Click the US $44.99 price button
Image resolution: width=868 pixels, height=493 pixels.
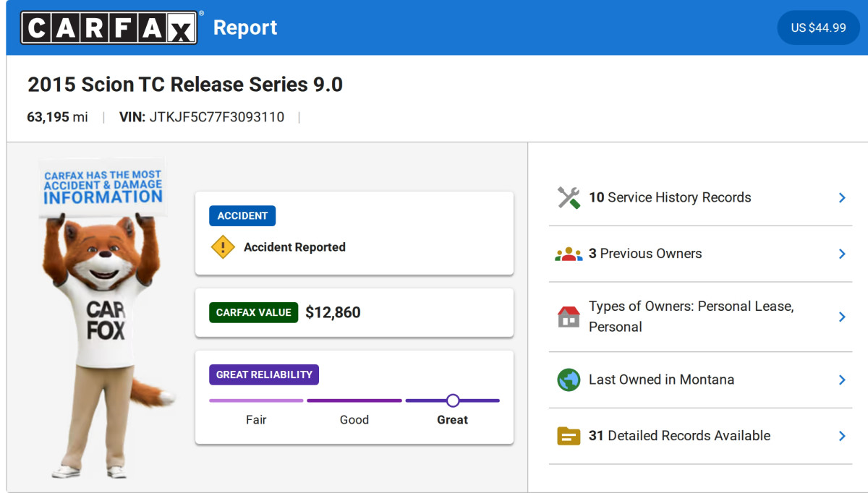coord(818,27)
